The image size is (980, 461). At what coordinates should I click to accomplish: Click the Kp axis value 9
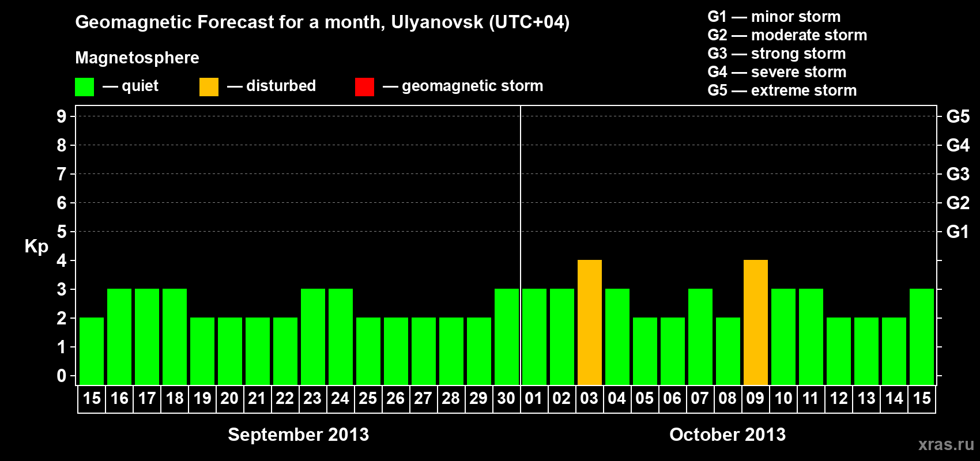pos(62,116)
